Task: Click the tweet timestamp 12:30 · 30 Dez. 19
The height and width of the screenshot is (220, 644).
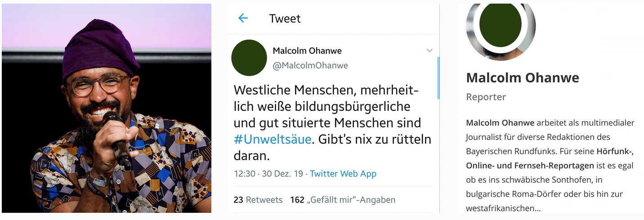Action: pyautogui.click(x=268, y=174)
